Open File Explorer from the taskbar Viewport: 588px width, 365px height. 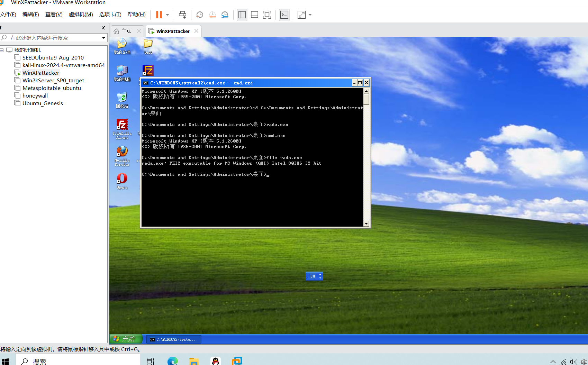tap(194, 361)
